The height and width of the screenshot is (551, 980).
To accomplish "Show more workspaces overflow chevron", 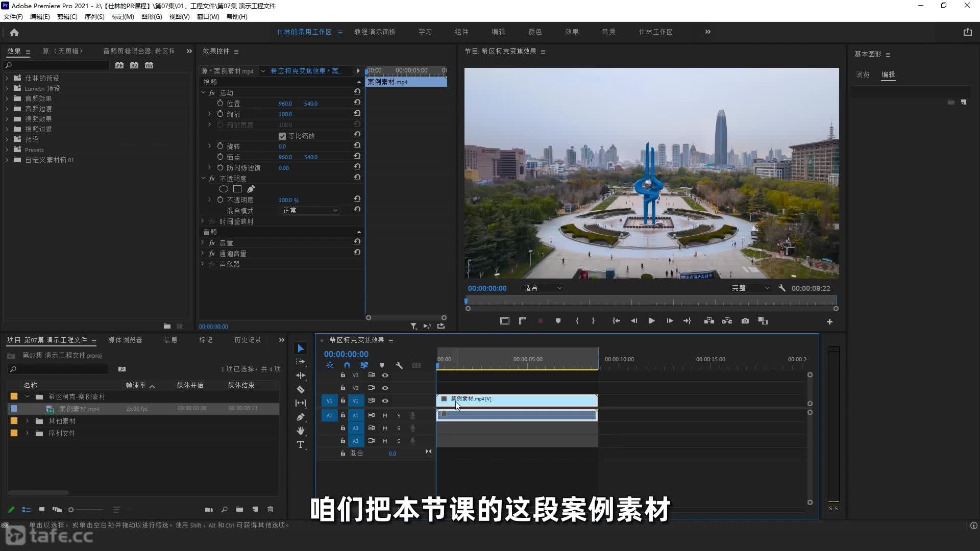I will (x=707, y=32).
